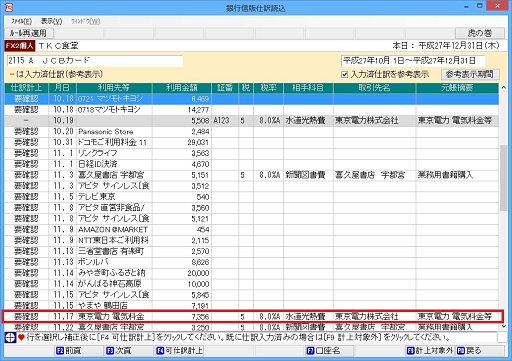Select the row 0718マツモトキヨシ

[252, 110]
